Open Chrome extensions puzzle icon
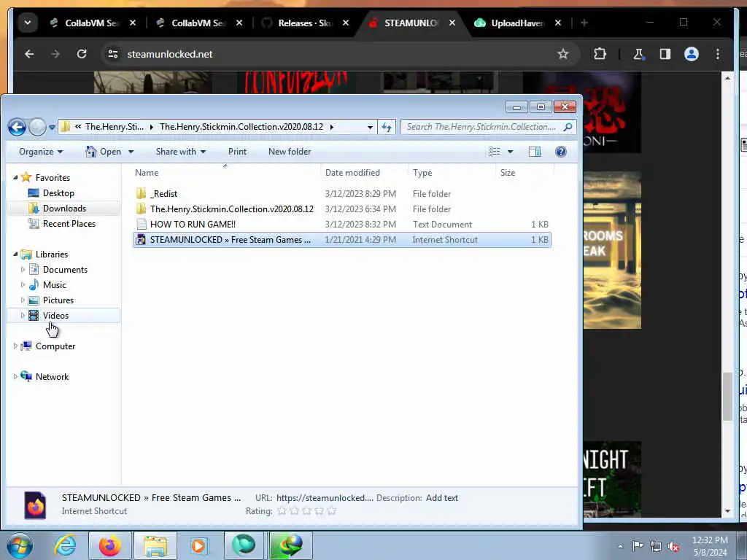Image resolution: width=747 pixels, height=560 pixels. click(600, 54)
